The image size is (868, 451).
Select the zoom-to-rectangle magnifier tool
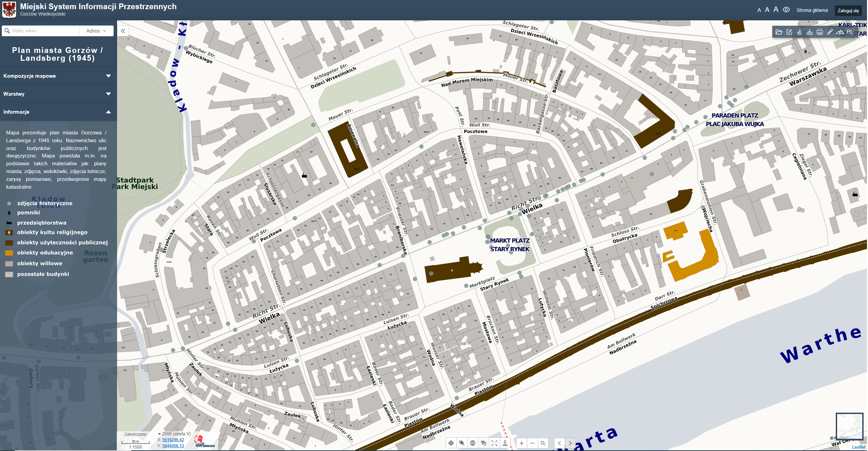462,443
